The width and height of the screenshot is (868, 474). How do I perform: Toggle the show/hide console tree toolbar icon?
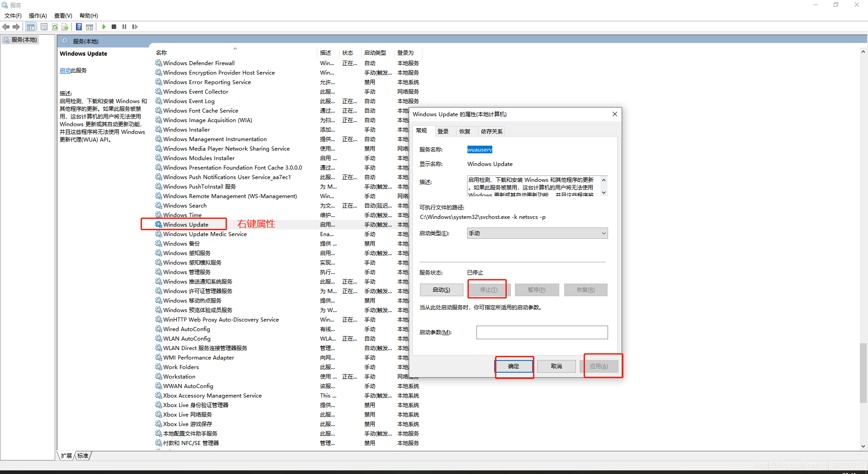(31, 27)
